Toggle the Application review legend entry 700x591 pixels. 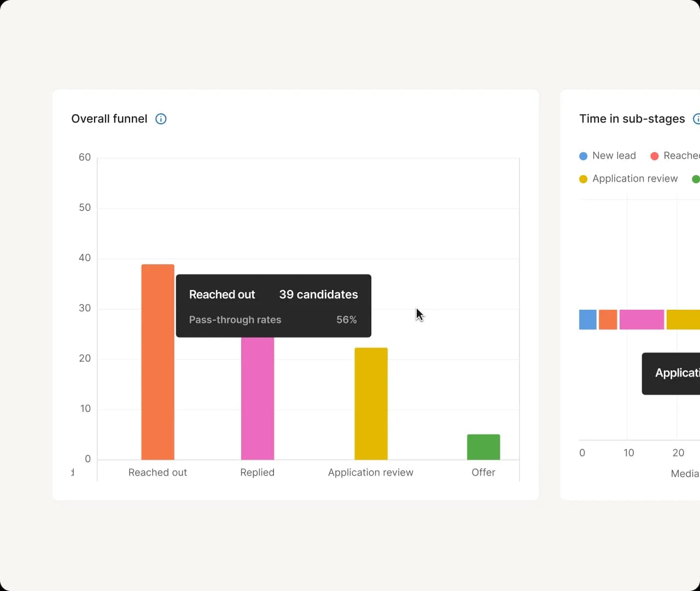[x=628, y=179]
